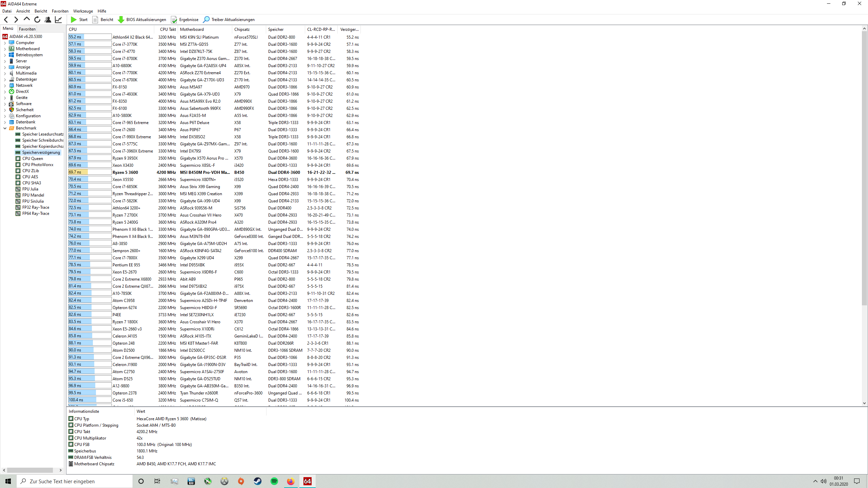Open the Werkzeuge menu
Image resolution: width=868 pixels, height=488 pixels.
(83, 11)
